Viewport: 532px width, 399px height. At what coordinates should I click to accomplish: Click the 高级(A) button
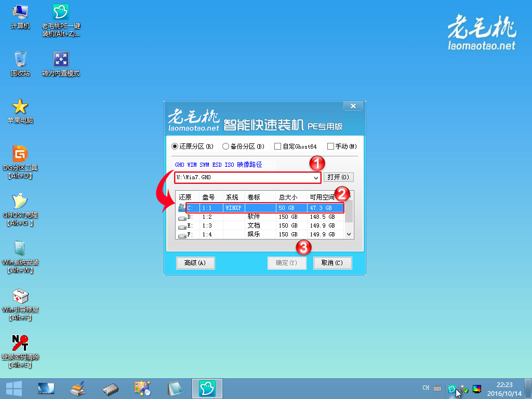[x=195, y=263]
